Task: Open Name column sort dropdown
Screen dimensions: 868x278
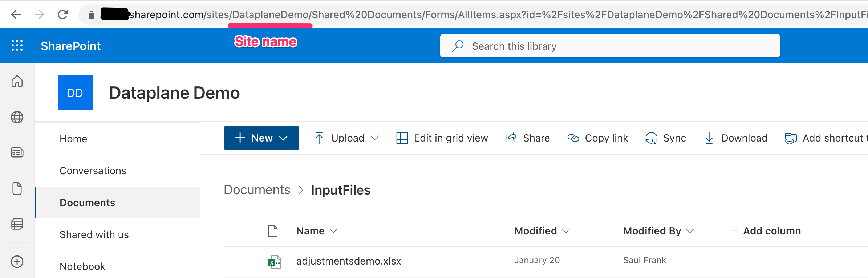Action: pyautogui.click(x=317, y=231)
